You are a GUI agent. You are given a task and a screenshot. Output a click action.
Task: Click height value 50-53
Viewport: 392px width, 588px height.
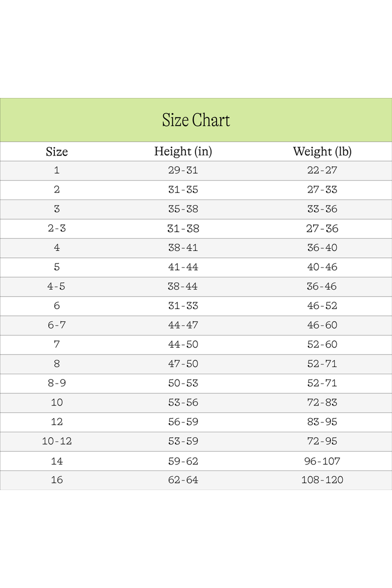coord(183,383)
